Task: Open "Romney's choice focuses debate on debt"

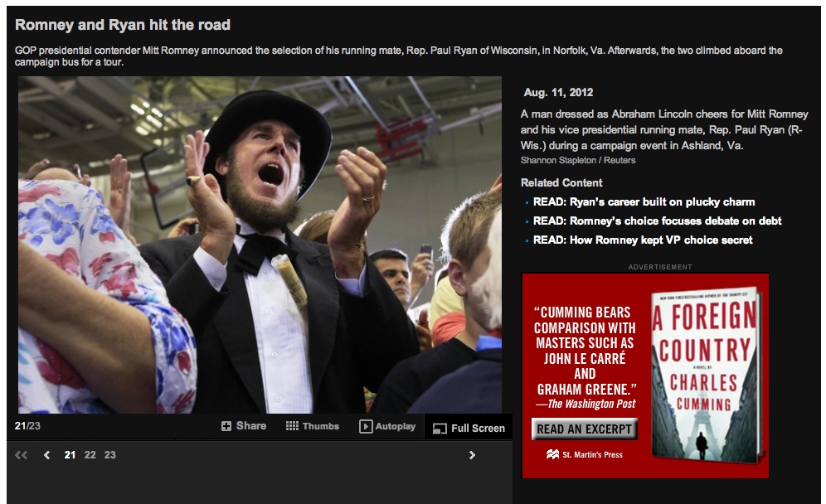Action: [657, 220]
